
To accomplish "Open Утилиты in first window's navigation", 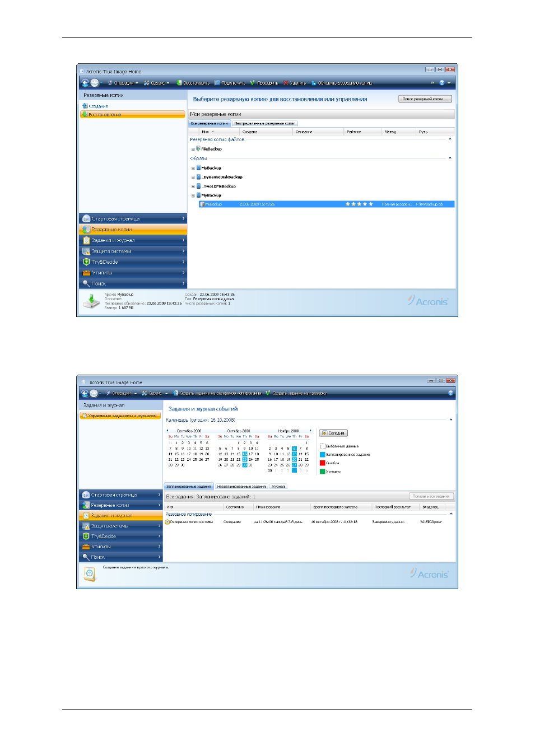I will click(x=133, y=273).
